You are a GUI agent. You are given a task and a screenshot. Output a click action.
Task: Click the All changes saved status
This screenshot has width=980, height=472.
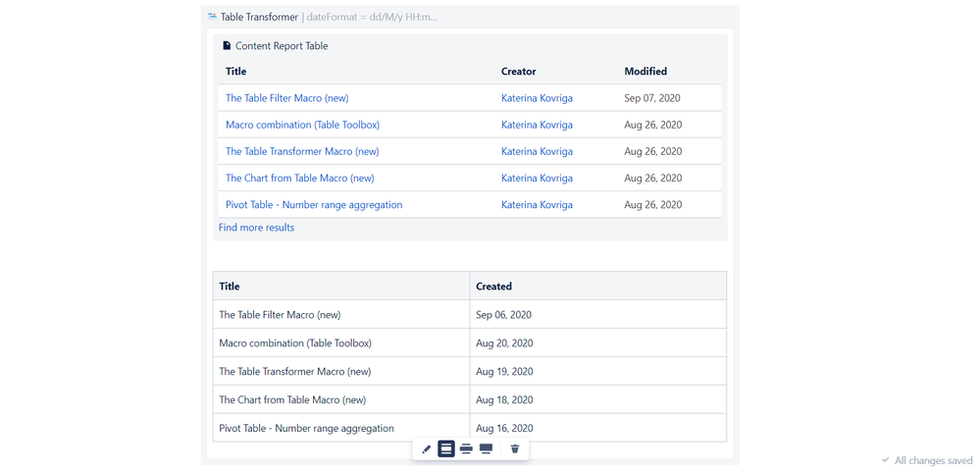[934, 460]
